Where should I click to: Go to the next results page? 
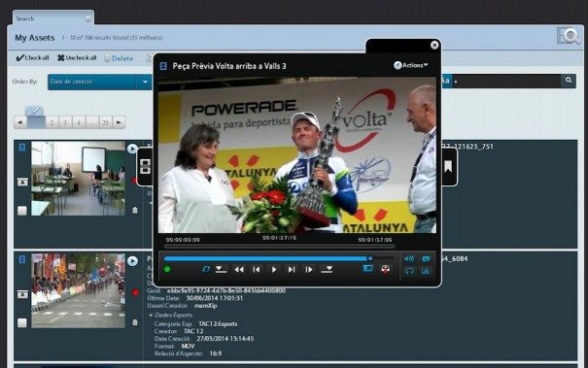(x=119, y=122)
